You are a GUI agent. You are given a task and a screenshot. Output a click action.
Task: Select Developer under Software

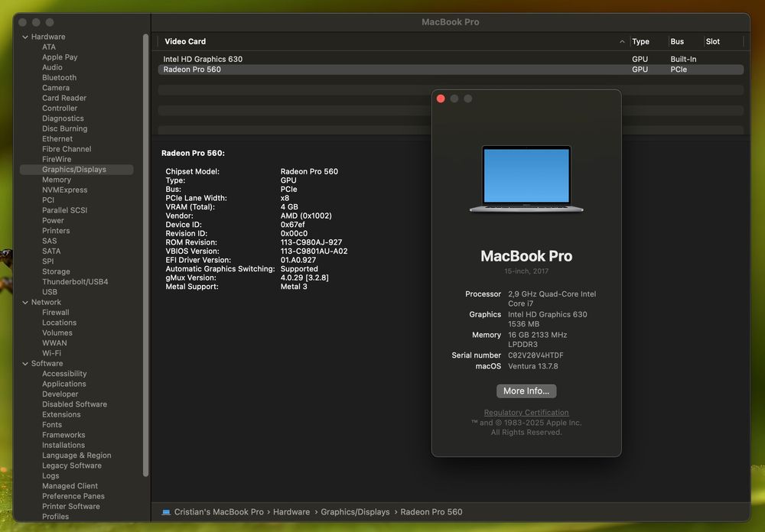[x=60, y=395]
